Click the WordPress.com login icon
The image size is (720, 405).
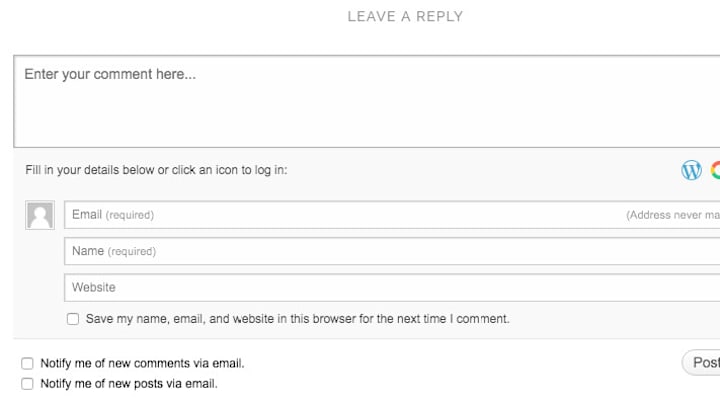(x=691, y=170)
